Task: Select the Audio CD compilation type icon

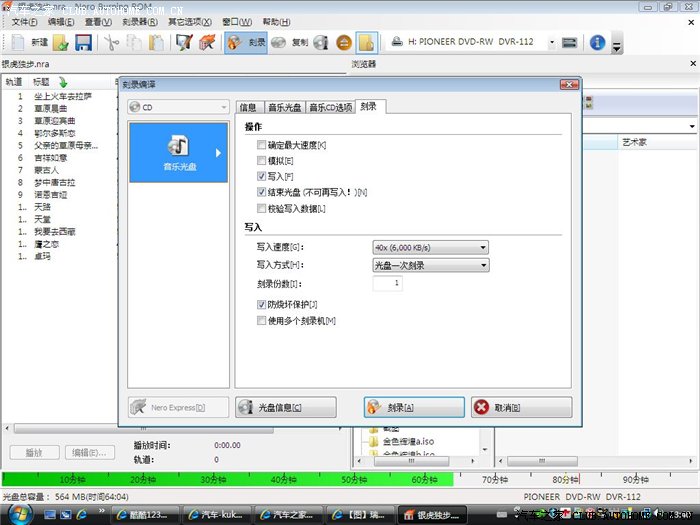Action: click(x=179, y=153)
